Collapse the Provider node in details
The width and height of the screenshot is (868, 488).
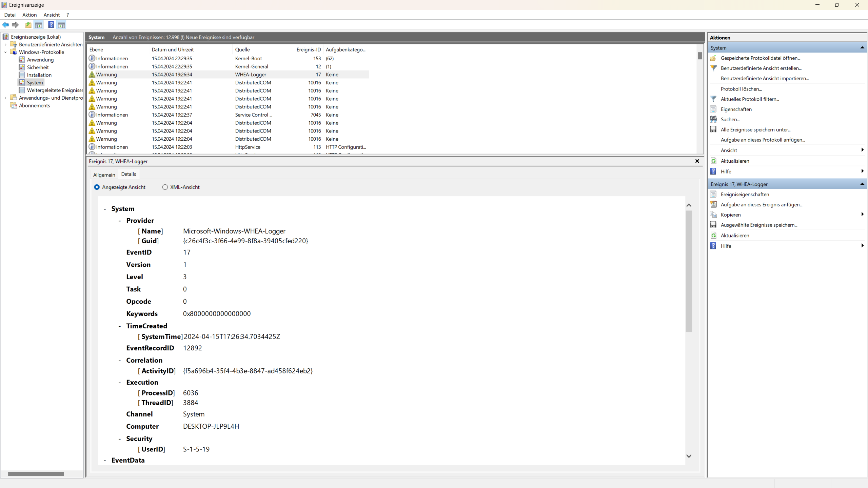[x=120, y=221]
